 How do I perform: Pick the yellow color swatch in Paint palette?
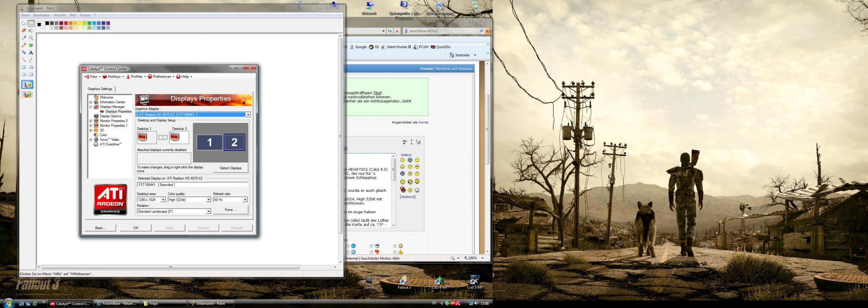pyautogui.click(x=80, y=23)
